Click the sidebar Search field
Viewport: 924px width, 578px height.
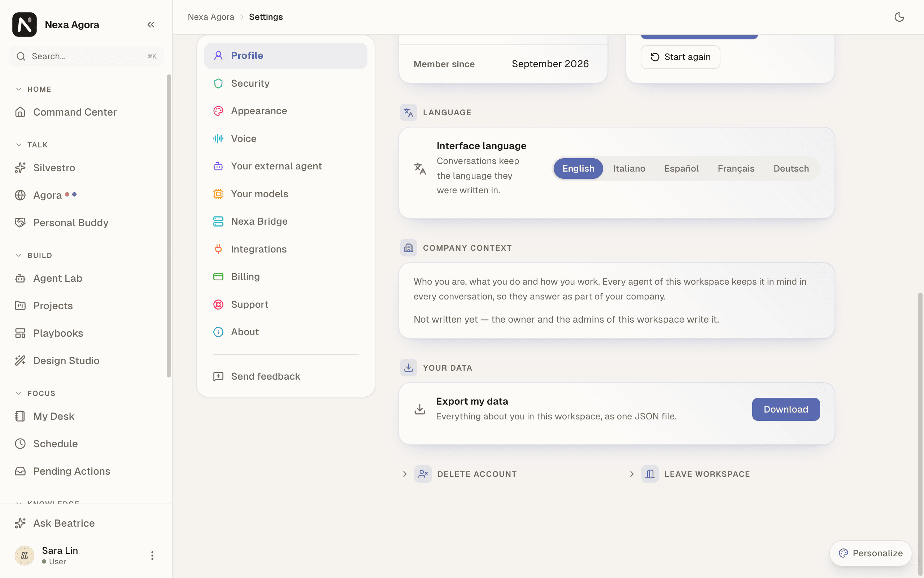pyautogui.click(x=86, y=56)
